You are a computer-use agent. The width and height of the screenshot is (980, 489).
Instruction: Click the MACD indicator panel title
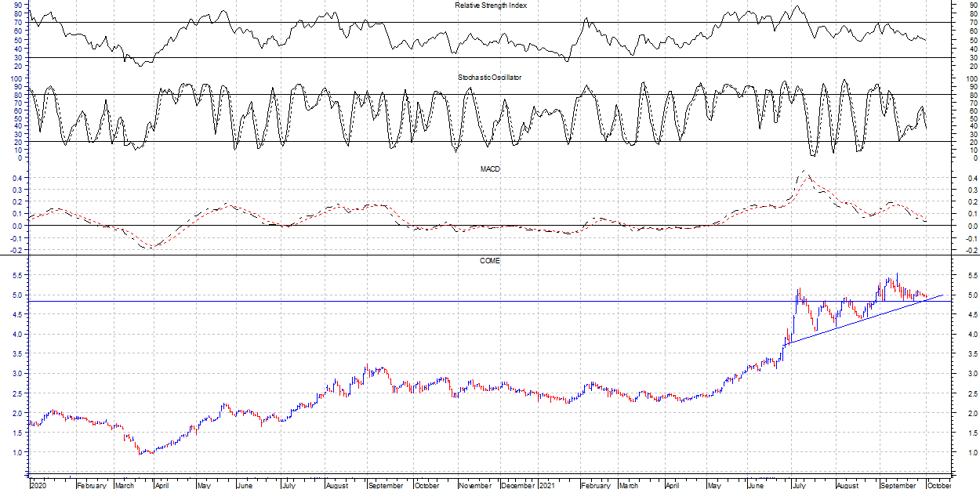[491, 169]
